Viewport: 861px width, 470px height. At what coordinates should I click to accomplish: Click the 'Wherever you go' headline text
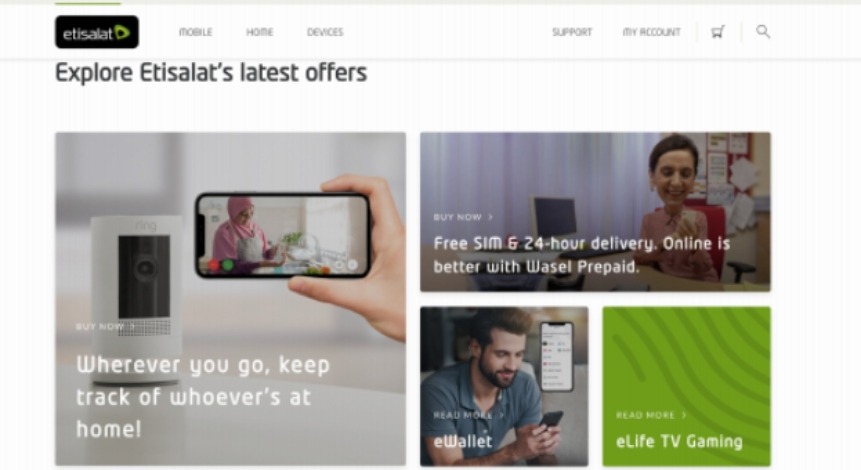[203, 396]
